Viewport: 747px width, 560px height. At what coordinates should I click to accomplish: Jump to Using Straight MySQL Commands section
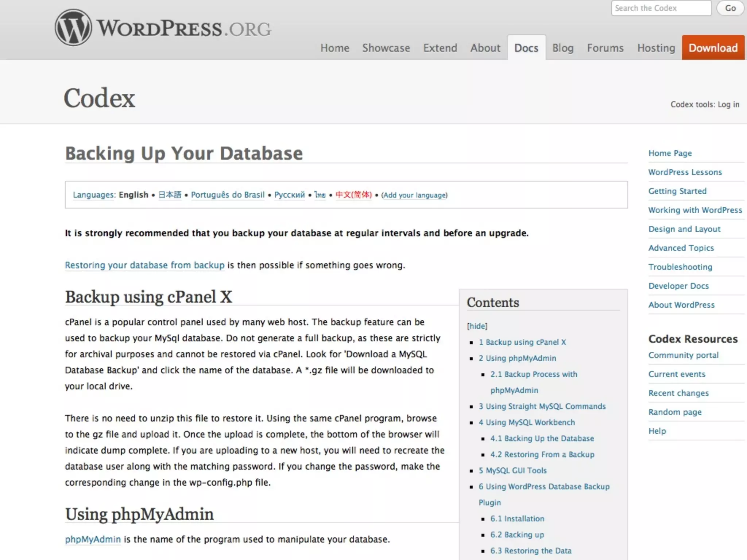pos(542,406)
